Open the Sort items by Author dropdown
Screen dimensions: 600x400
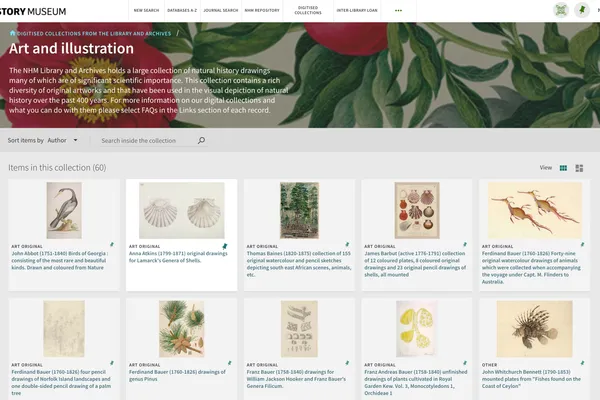62,140
